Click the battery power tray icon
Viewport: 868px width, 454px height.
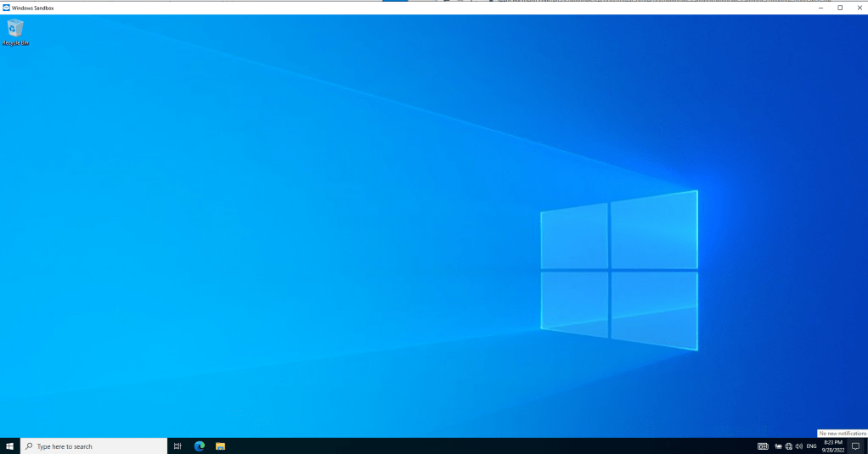tap(778, 446)
